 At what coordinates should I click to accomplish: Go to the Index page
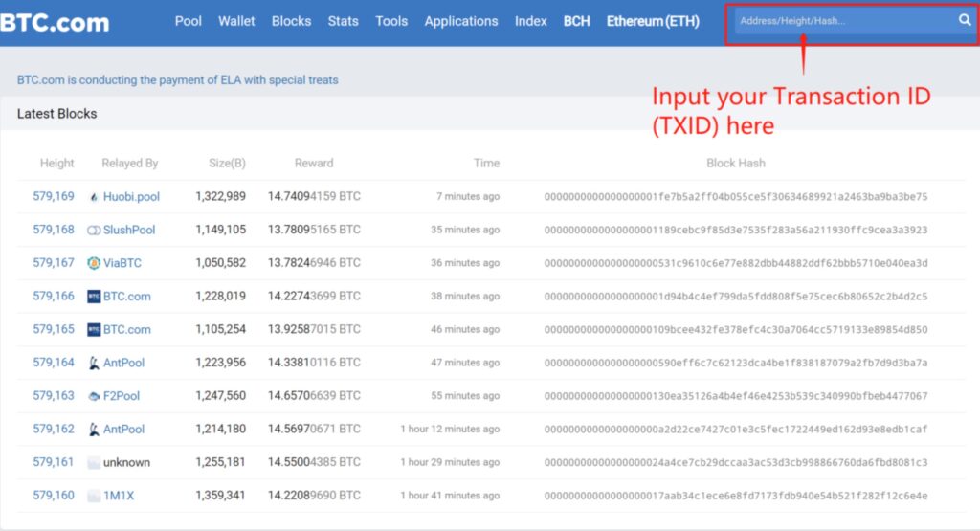pos(530,21)
